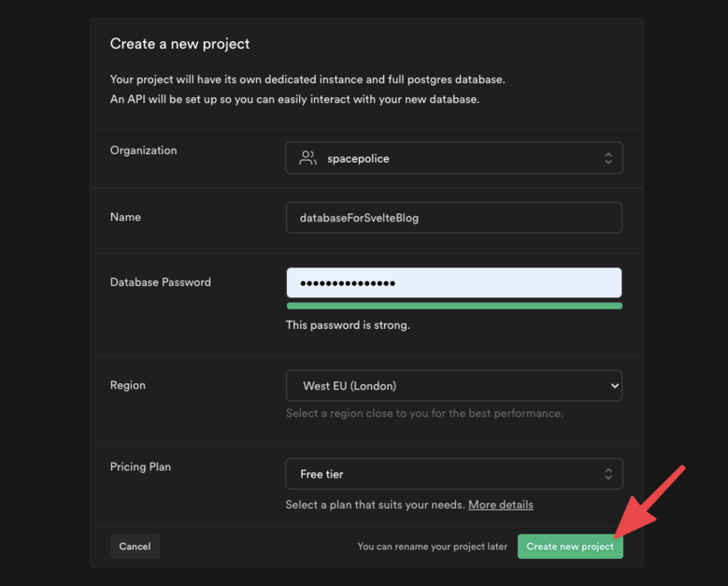
Task: Open the Region dropdown showing West EU (London)
Action: pos(454,385)
